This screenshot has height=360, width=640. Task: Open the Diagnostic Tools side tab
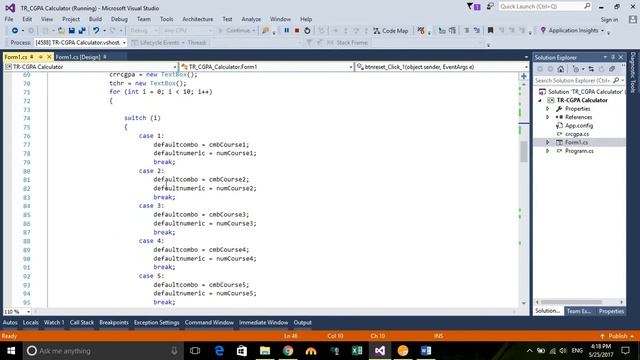633,72
